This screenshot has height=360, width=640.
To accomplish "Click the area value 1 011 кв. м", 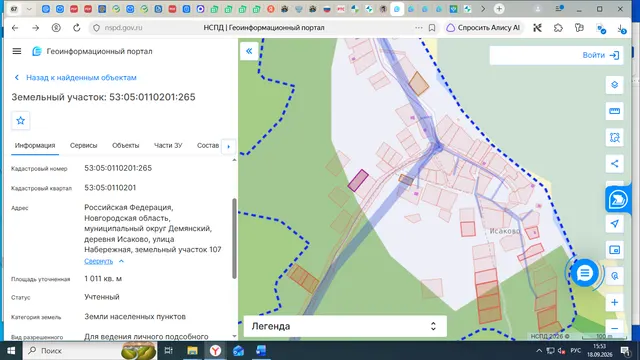I will point(103,279).
